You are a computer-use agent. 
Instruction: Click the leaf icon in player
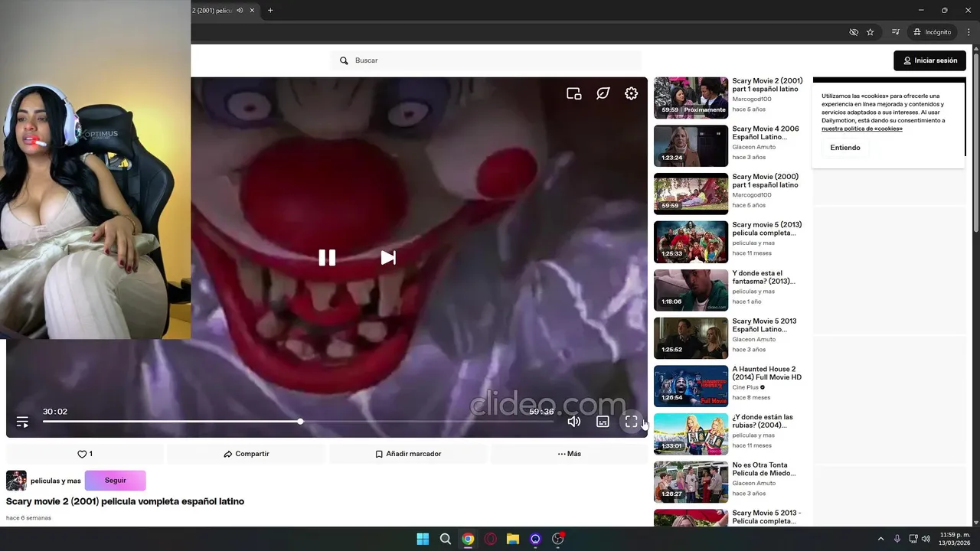point(603,93)
